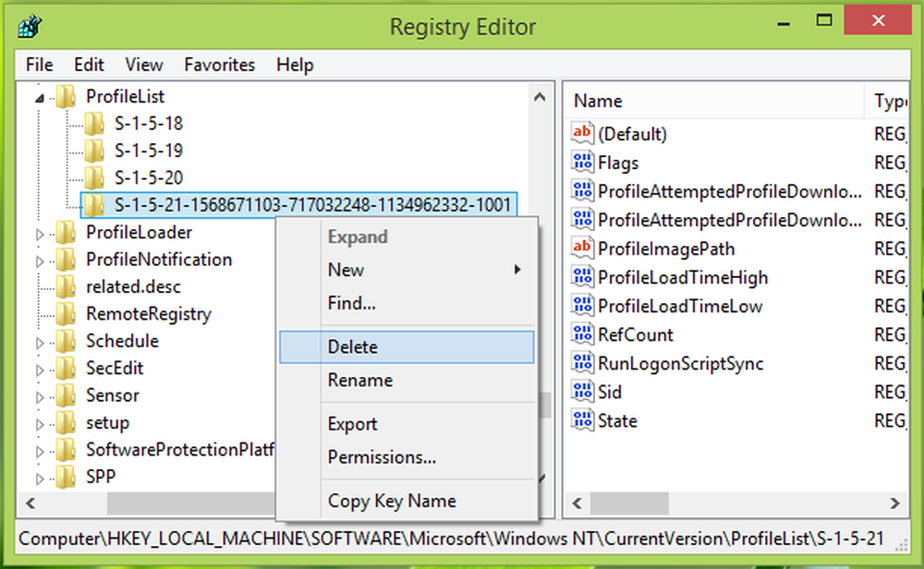This screenshot has height=569, width=924.
Task: Click the tree pane horizontal scroll-left arrow
Action: tap(30, 503)
